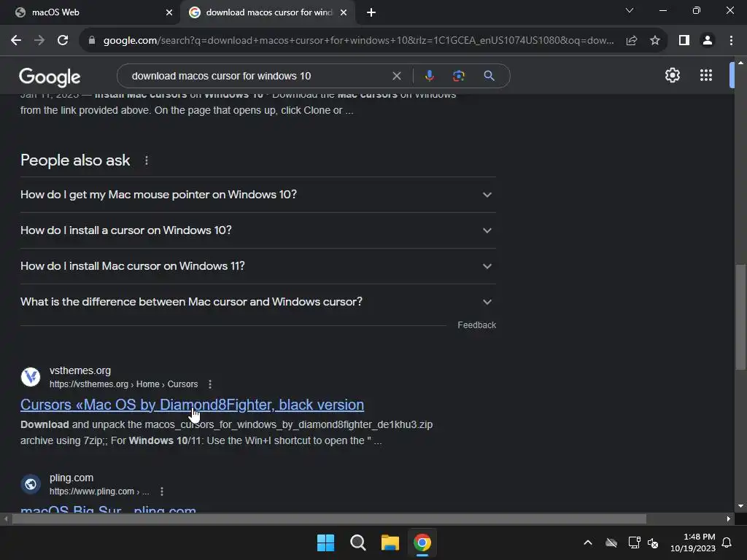
Task: Click the scroll right arrow button
Action: click(729, 519)
